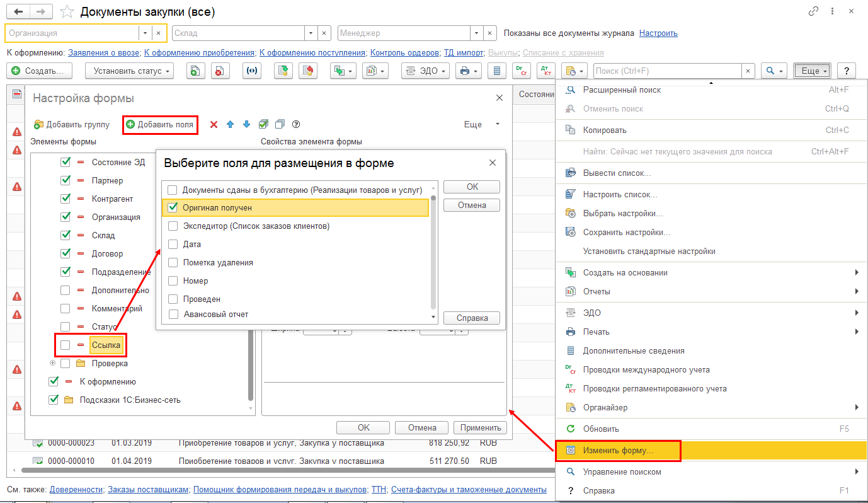Click the amount cell 818 250,92

pos(448,442)
